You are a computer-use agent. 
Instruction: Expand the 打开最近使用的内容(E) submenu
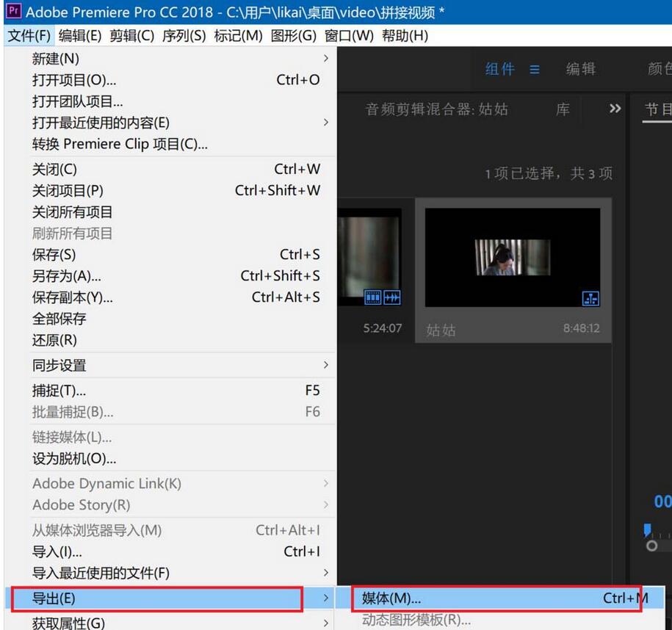(325, 123)
